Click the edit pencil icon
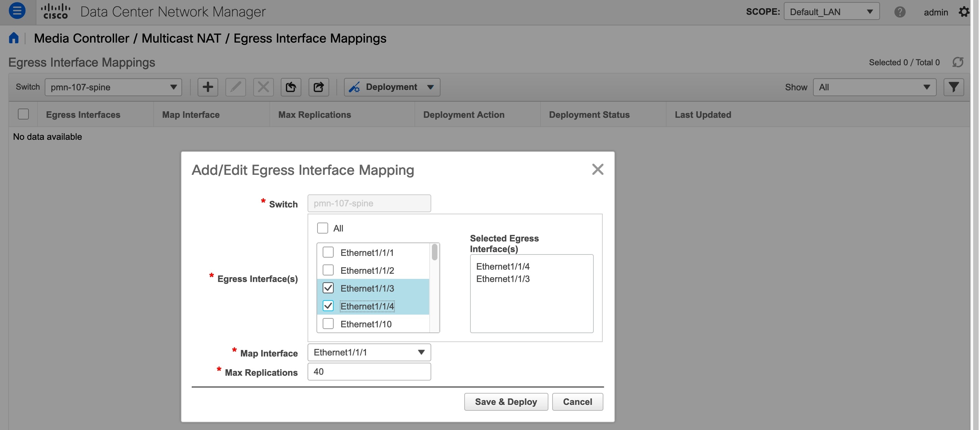This screenshot has height=430, width=980. tap(235, 87)
